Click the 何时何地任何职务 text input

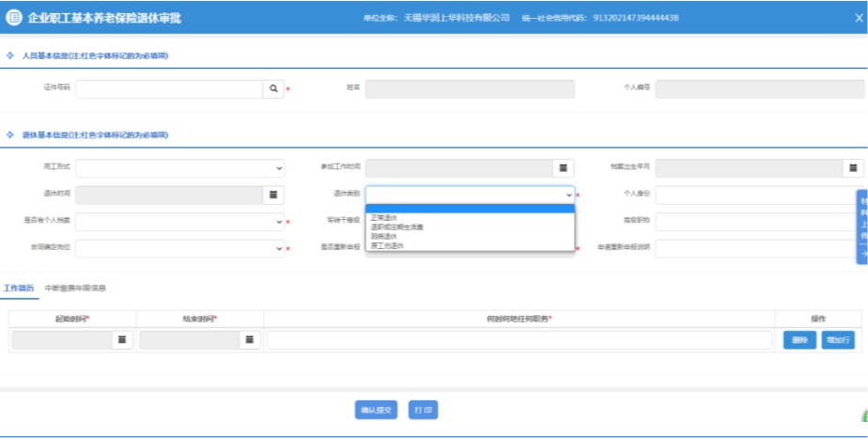click(519, 340)
